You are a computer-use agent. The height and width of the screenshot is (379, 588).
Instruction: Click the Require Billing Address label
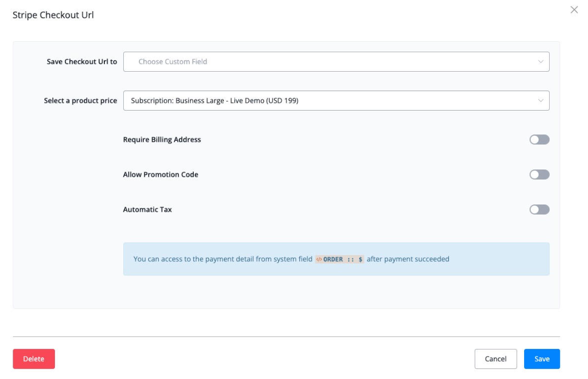click(x=162, y=139)
